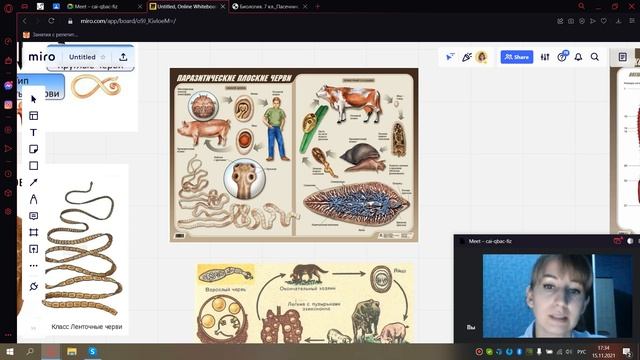Open browser downloads icon

[619, 21]
